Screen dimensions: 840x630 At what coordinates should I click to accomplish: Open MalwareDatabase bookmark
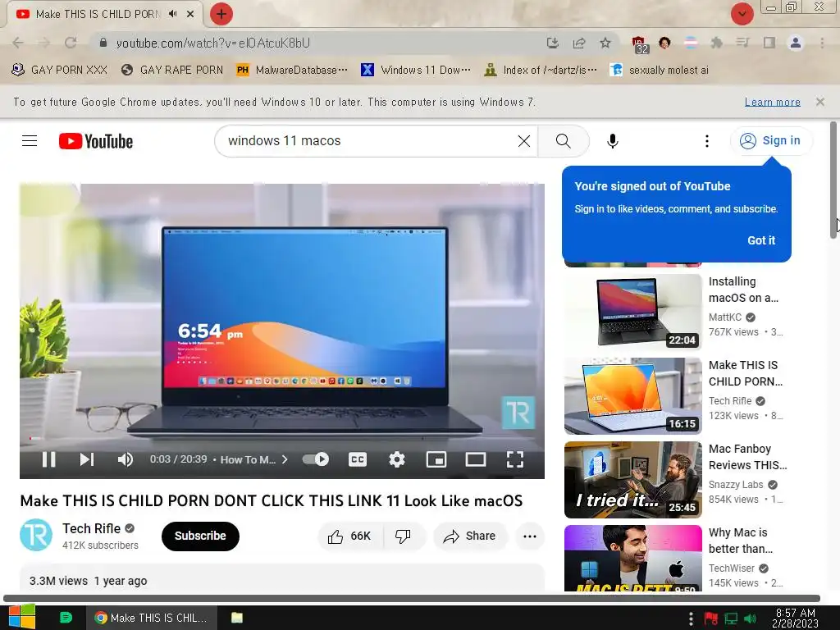[x=292, y=70]
